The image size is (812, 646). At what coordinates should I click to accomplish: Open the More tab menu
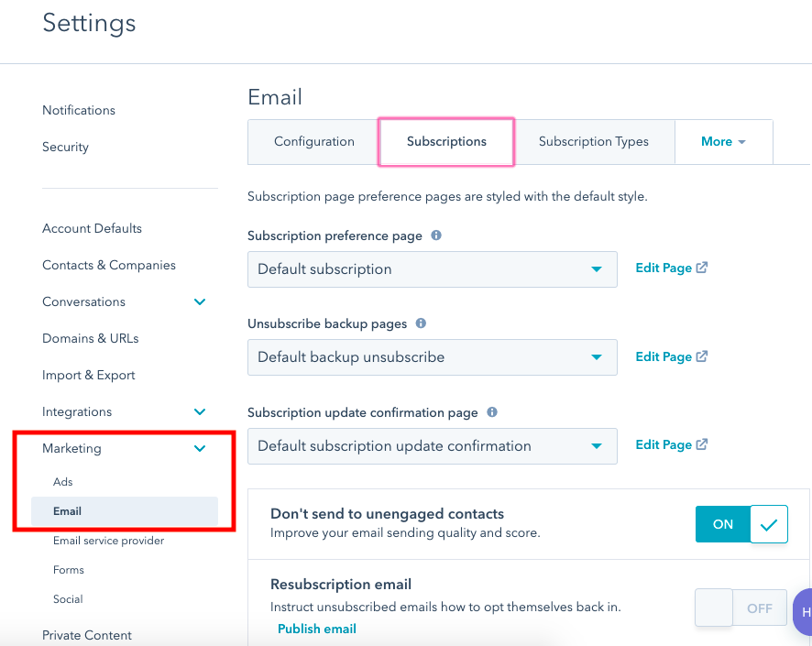pos(723,142)
